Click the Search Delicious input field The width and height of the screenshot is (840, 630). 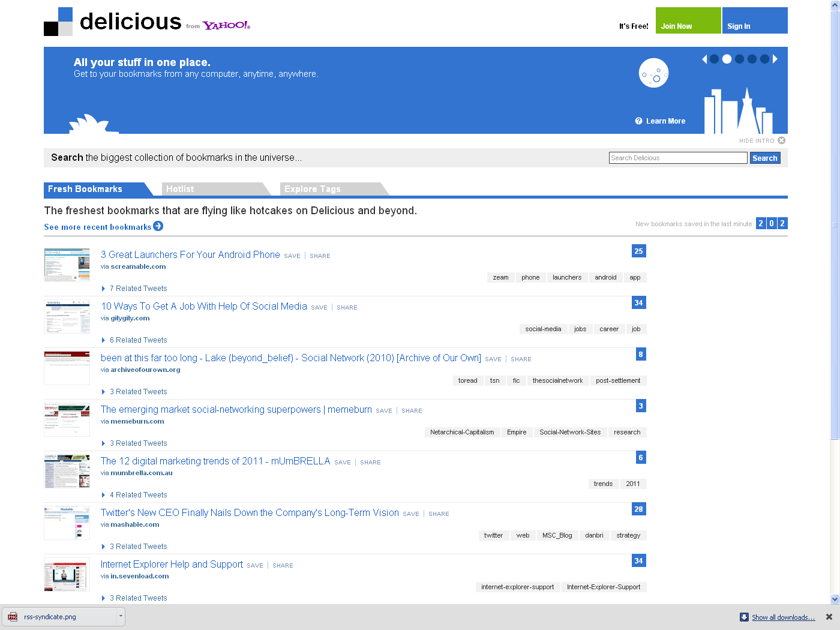(x=678, y=158)
